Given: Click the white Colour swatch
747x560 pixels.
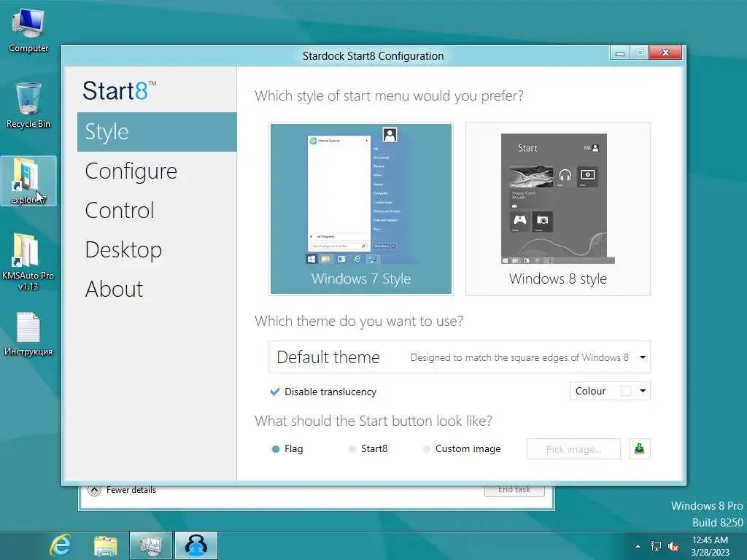Looking at the screenshot, I should [626, 391].
